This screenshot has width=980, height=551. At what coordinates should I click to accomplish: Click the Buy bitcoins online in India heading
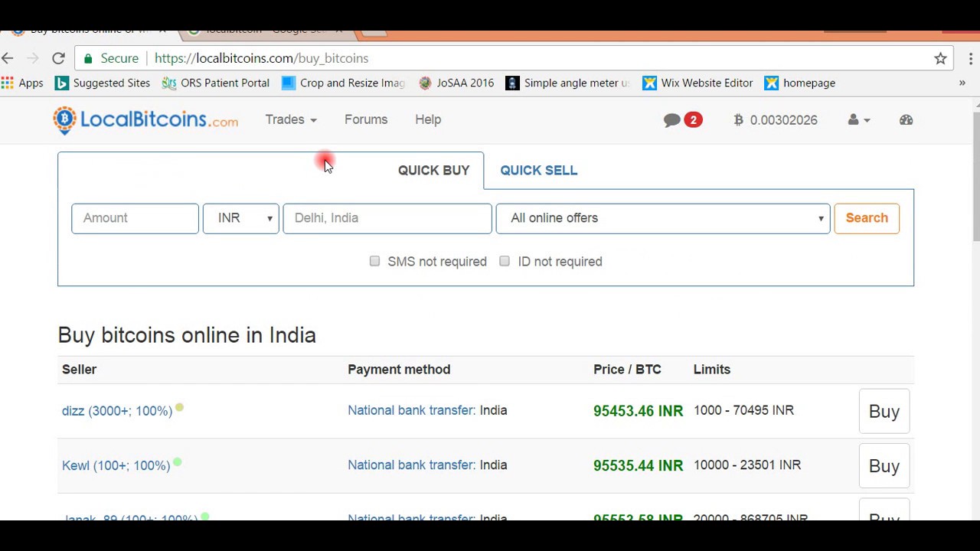[x=187, y=335]
